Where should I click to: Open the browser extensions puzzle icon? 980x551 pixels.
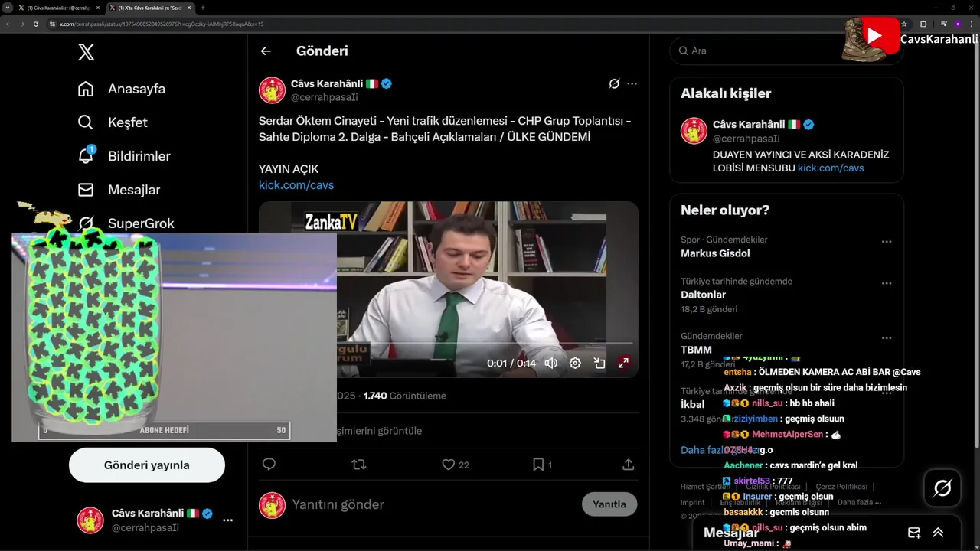coord(923,24)
